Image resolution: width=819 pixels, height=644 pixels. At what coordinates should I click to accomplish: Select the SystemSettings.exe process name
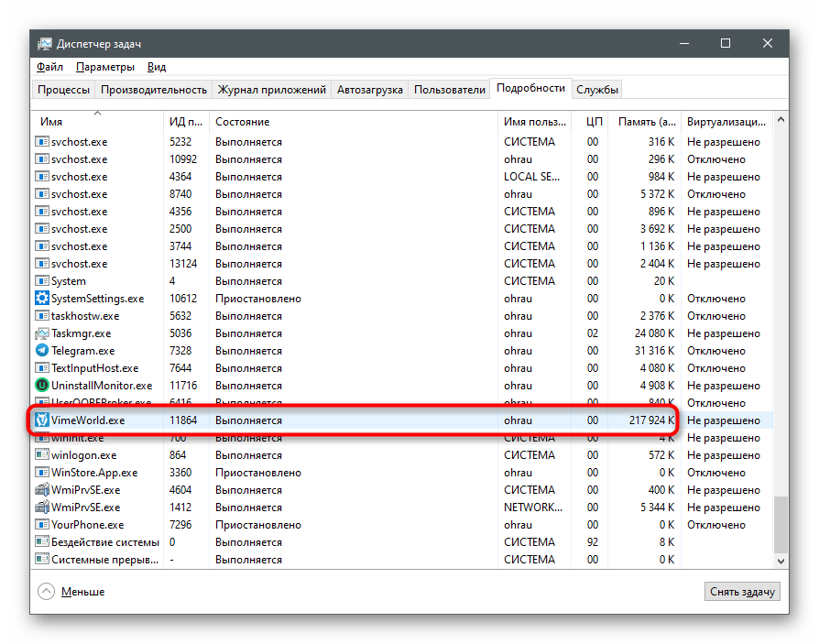pyautogui.click(x=98, y=299)
